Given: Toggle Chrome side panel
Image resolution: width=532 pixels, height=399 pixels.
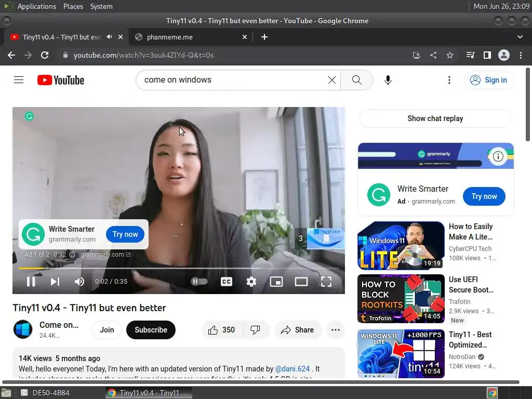Looking at the screenshot, I should point(487,55).
